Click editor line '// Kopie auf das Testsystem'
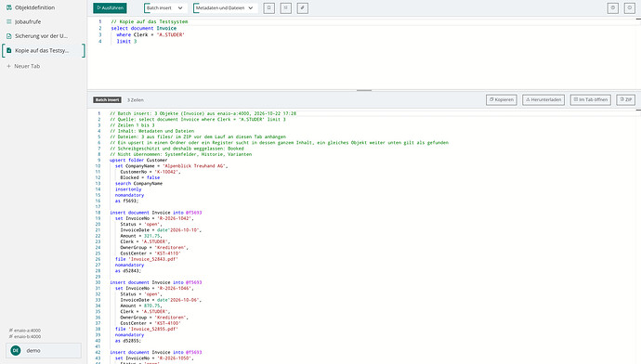This screenshot has height=364, width=641. 150,21
